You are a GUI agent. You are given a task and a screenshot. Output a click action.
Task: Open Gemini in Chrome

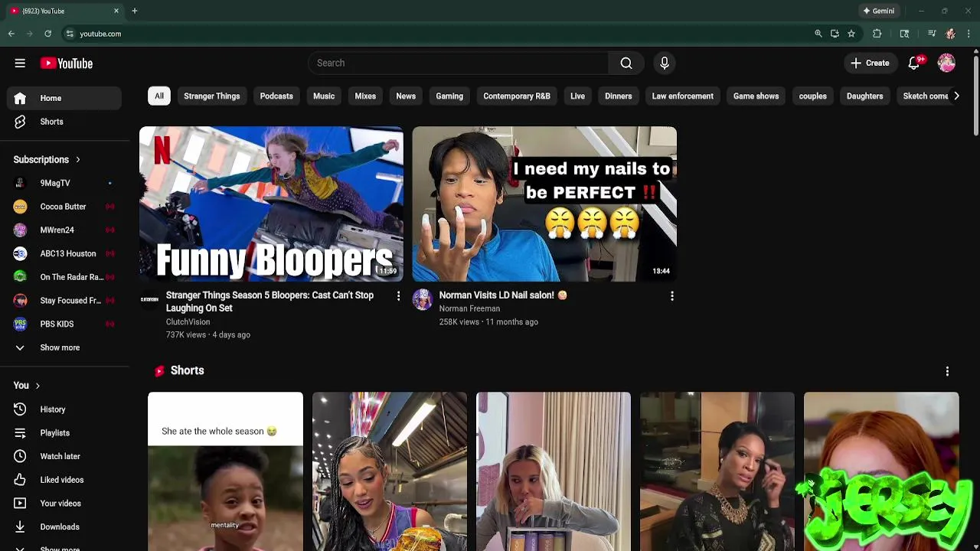point(879,11)
